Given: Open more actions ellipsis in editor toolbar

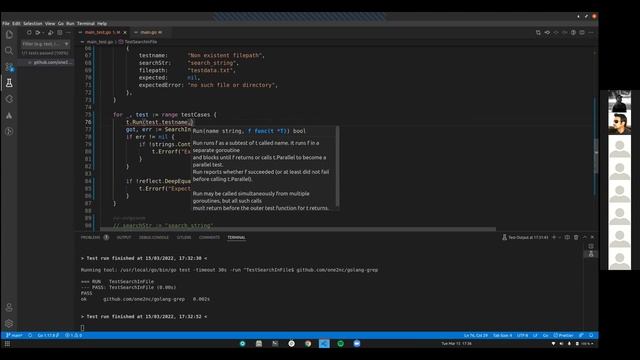Looking at the screenshot, I should click(591, 32).
